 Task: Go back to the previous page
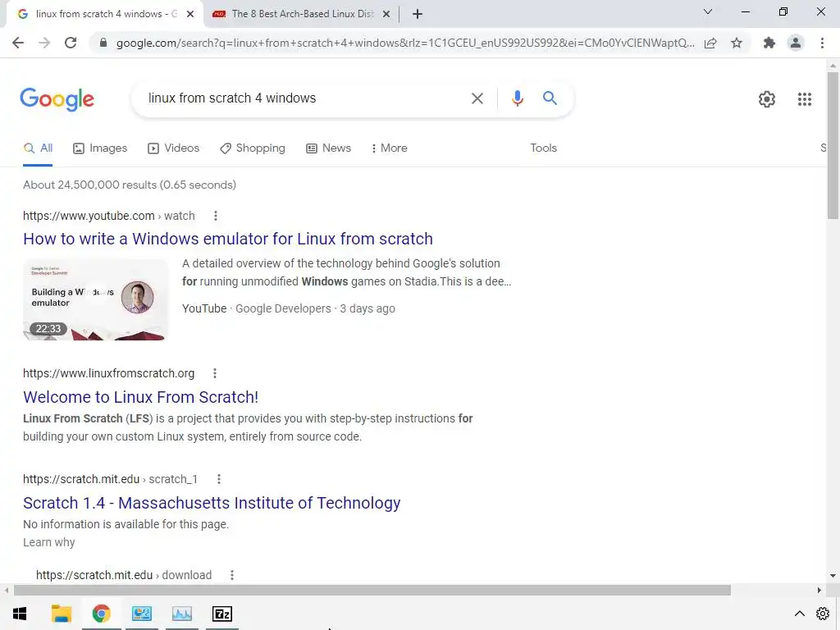pyautogui.click(x=18, y=43)
